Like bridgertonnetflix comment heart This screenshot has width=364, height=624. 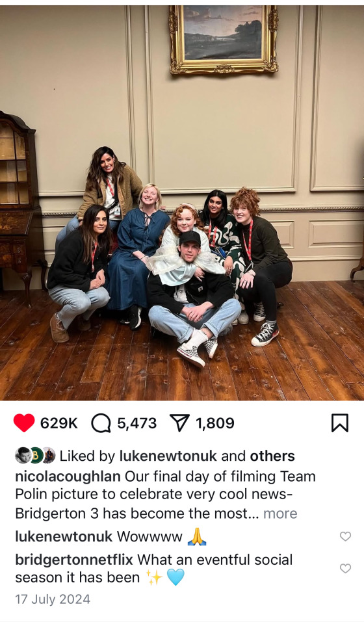coord(345,568)
